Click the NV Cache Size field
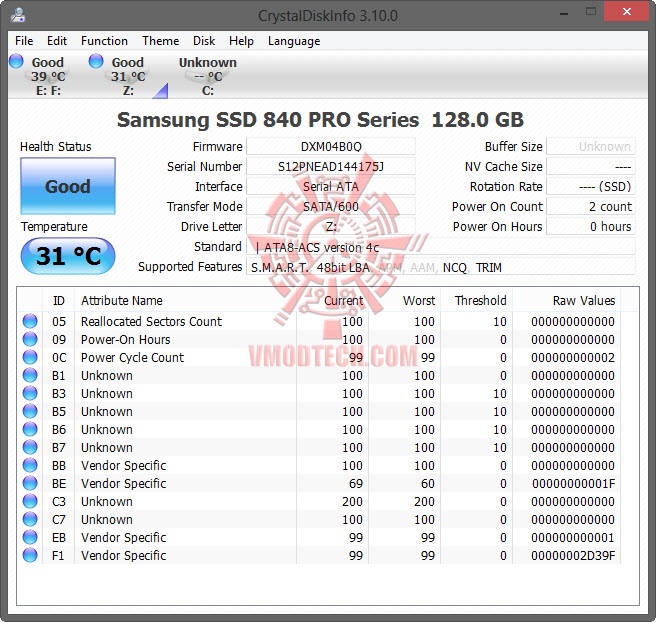Screen dimensions: 656x622 pyautogui.click(x=591, y=166)
